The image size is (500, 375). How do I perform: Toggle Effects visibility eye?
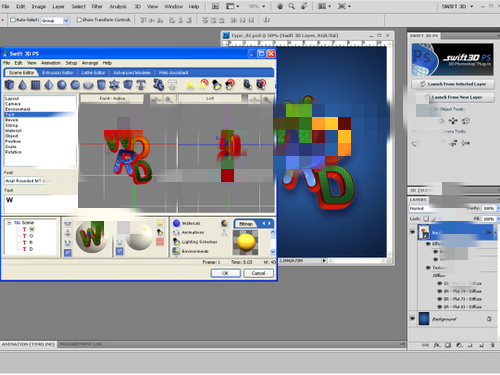tap(428, 244)
